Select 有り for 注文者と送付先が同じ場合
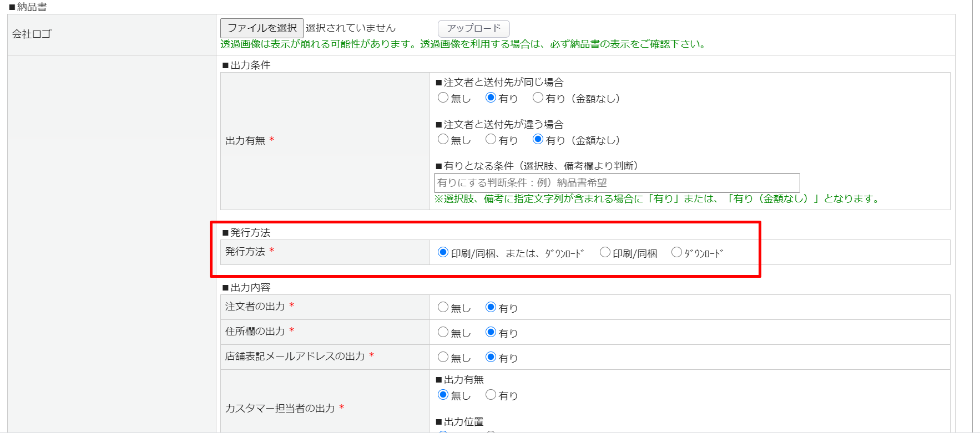Viewport: 980px width, 433px height. coord(491,98)
